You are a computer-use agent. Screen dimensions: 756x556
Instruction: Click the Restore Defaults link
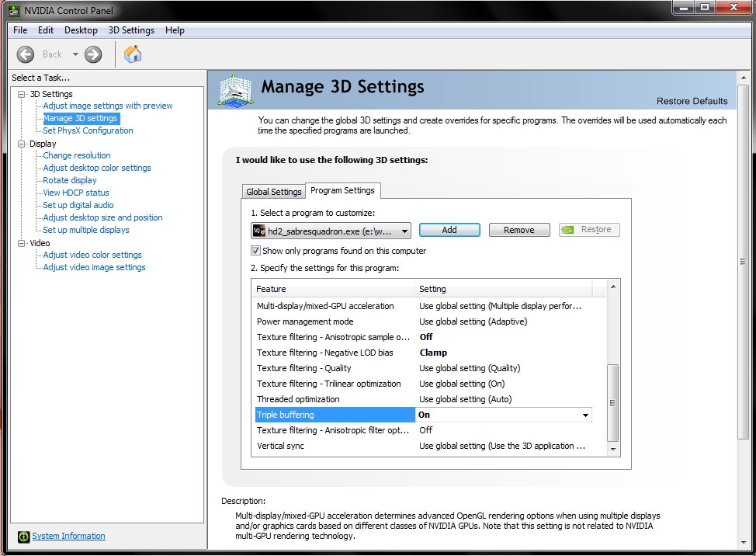point(692,101)
